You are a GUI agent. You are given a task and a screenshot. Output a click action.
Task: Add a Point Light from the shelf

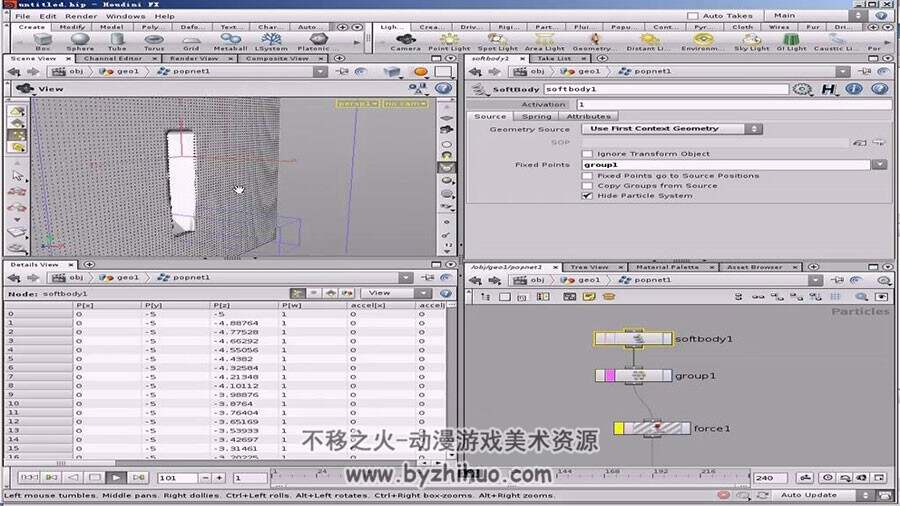(x=449, y=41)
